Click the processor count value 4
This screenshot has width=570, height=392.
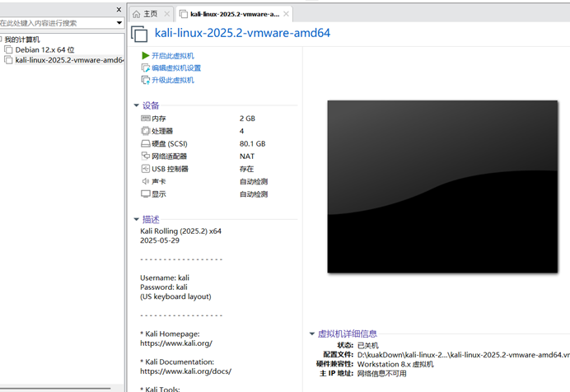click(241, 131)
